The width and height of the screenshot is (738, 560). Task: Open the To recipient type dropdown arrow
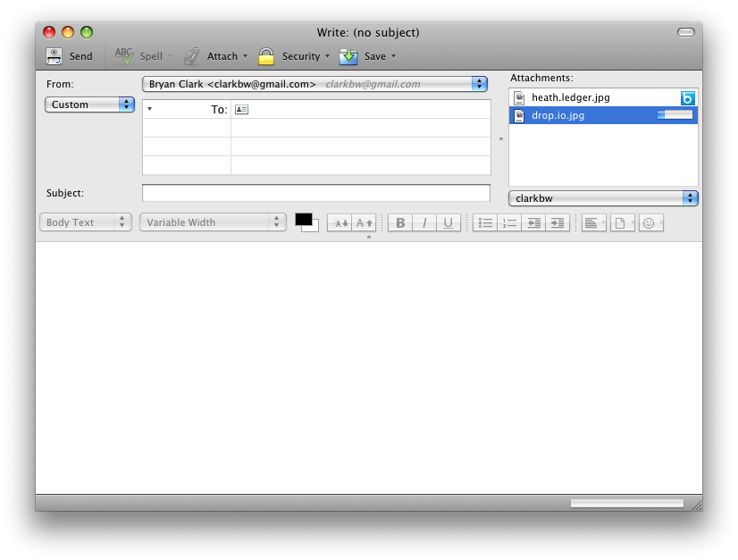click(150, 109)
